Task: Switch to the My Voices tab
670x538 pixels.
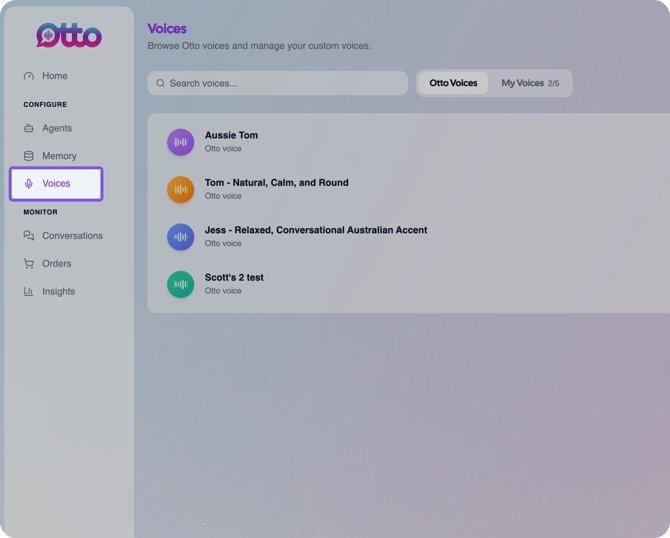Action: [530, 83]
